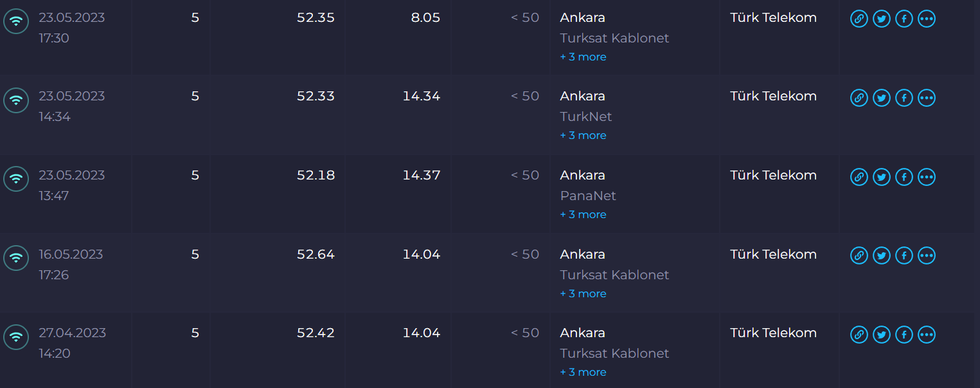
Task: Select the 52.64 download speed value
Action: [316, 254]
